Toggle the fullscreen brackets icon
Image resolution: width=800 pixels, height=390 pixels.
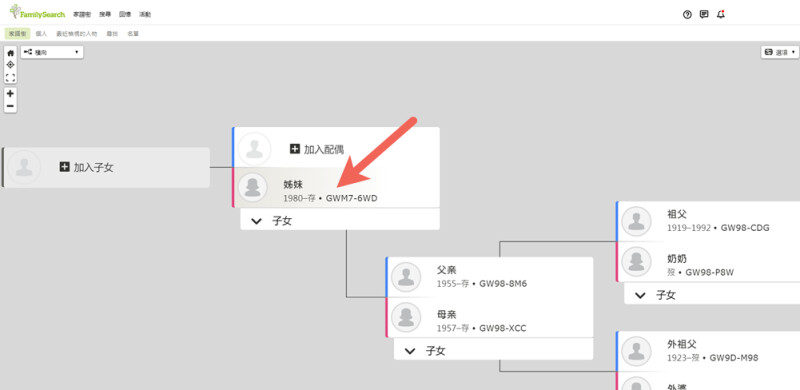pos(10,78)
